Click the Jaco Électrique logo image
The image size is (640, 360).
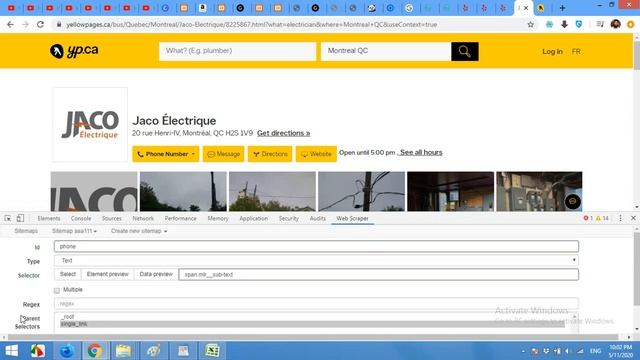[x=90, y=124]
